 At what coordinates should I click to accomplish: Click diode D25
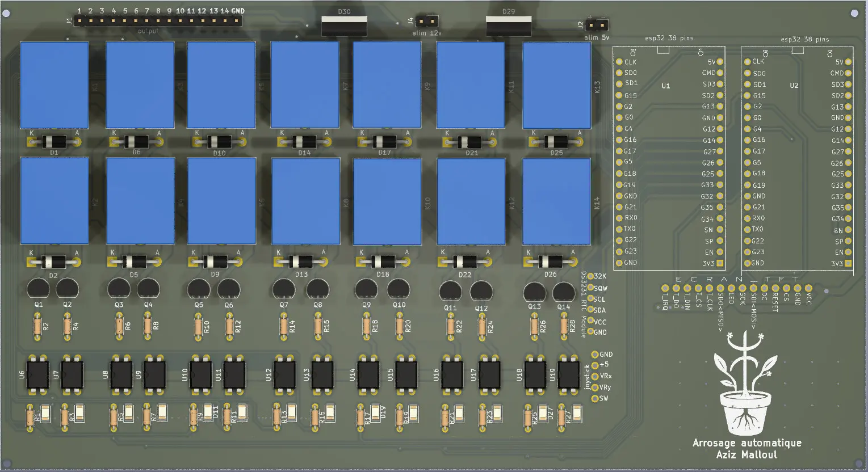(556, 142)
